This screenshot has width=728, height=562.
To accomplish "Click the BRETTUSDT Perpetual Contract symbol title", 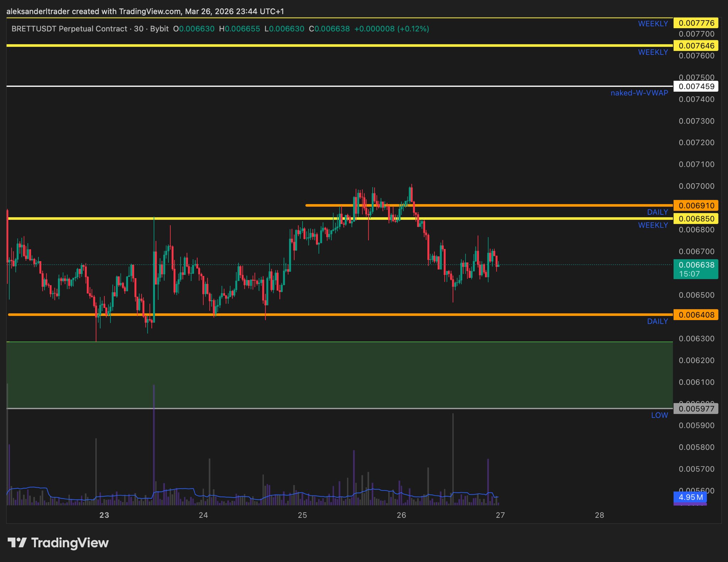I will [69, 29].
